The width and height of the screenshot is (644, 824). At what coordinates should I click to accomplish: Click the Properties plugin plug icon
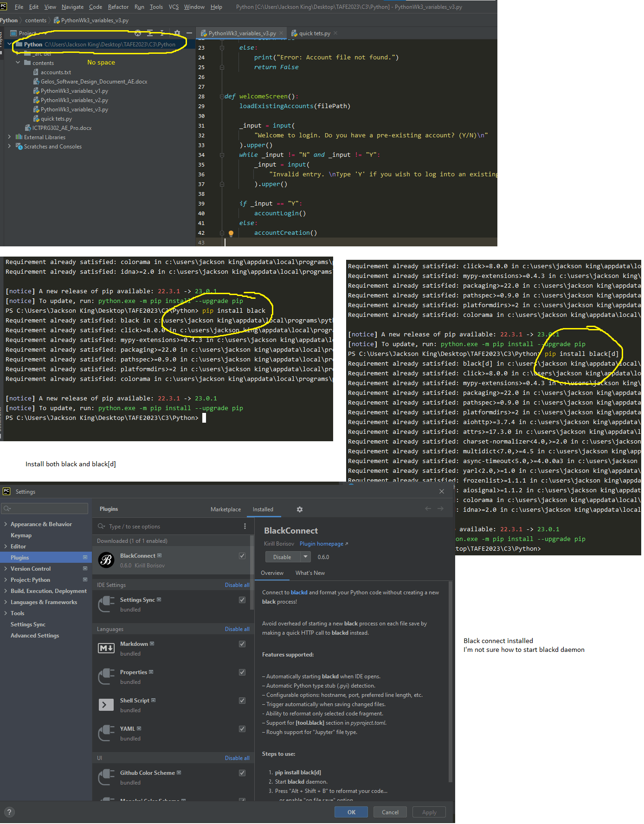tap(106, 676)
